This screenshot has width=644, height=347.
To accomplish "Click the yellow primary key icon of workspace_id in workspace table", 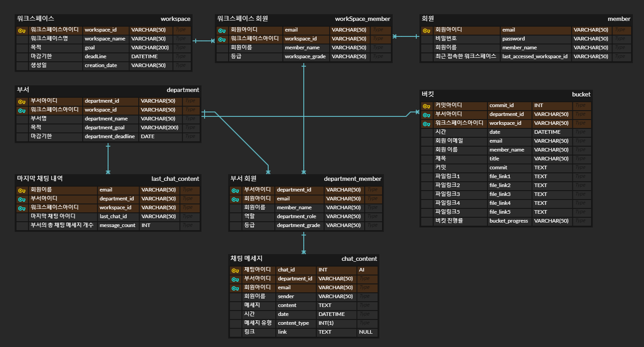I will click(x=22, y=30).
